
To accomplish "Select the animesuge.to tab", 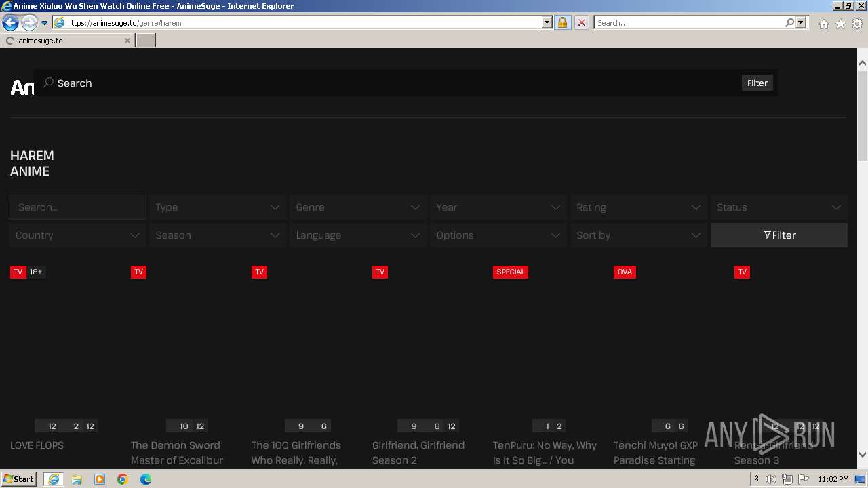I will (67, 41).
